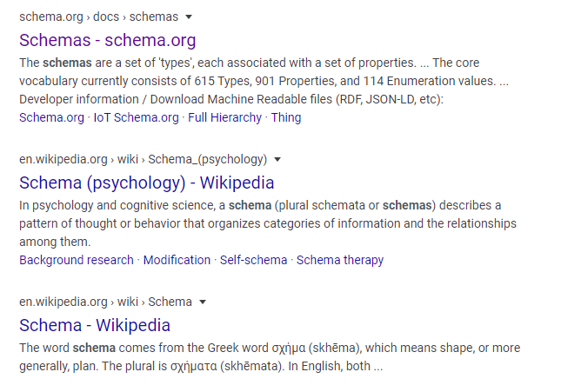
Task: Follow the Schema.org sitelink
Action: pyautogui.click(x=51, y=117)
